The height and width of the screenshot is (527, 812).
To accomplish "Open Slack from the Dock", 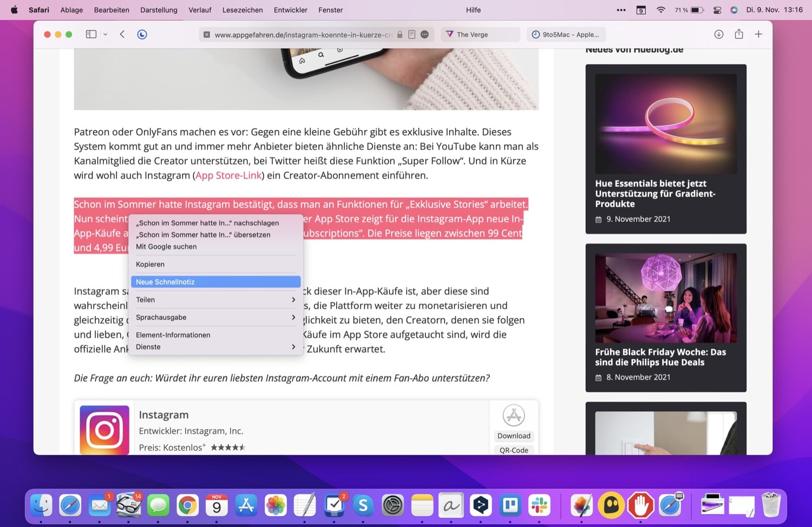I will click(539, 505).
